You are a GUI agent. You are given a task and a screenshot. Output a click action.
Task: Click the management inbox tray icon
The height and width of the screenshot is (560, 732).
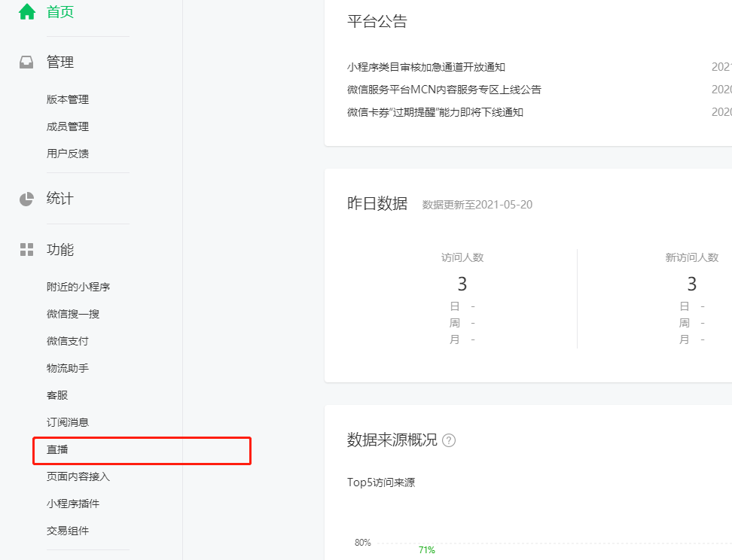[x=27, y=62]
